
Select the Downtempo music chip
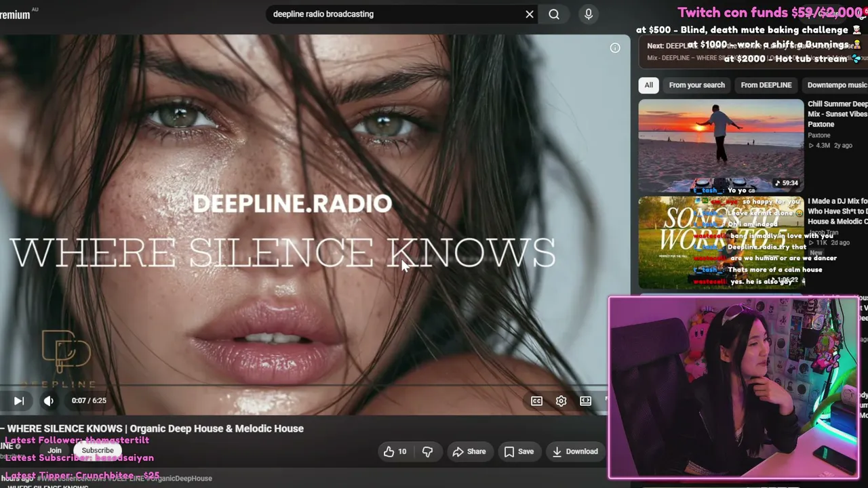click(x=837, y=85)
